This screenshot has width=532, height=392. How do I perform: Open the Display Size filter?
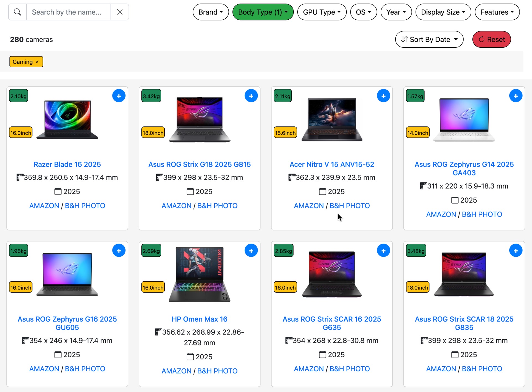pyautogui.click(x=443, y=12)
